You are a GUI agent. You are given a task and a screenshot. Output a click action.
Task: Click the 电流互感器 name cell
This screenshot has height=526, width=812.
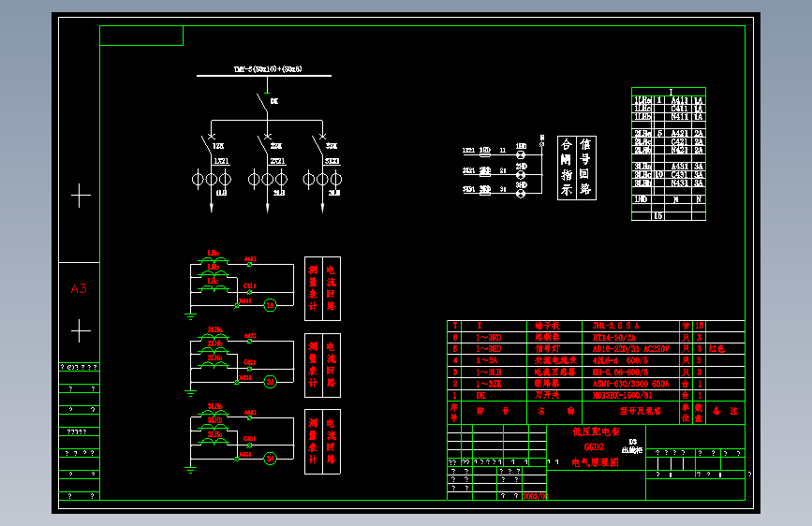point(555,372)
